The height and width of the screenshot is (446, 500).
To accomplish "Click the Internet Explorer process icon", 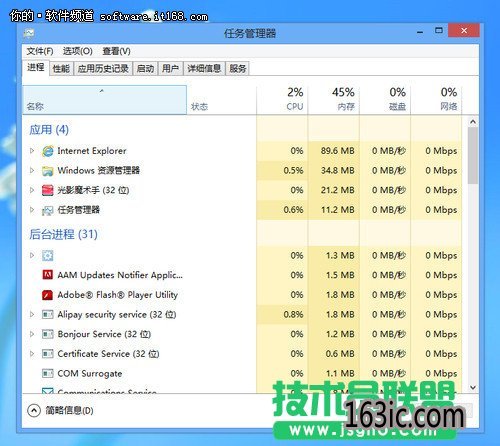I will click(x=48, y=151).
